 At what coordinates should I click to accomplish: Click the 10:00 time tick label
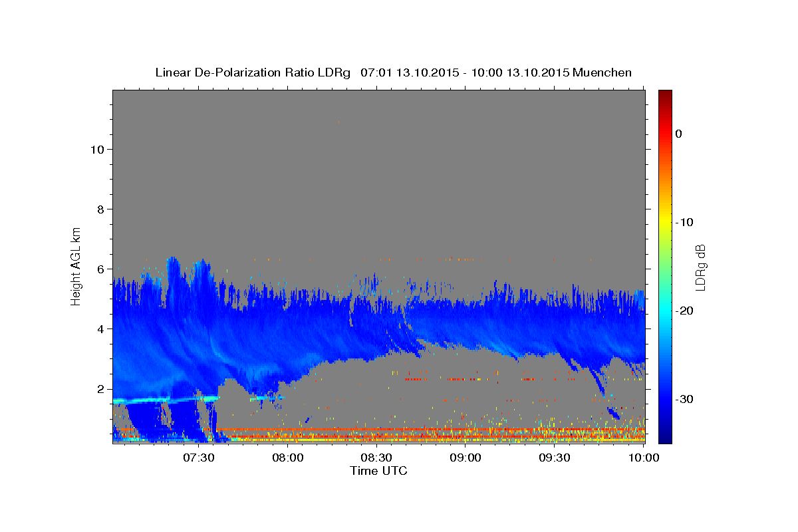coord(643,458)
